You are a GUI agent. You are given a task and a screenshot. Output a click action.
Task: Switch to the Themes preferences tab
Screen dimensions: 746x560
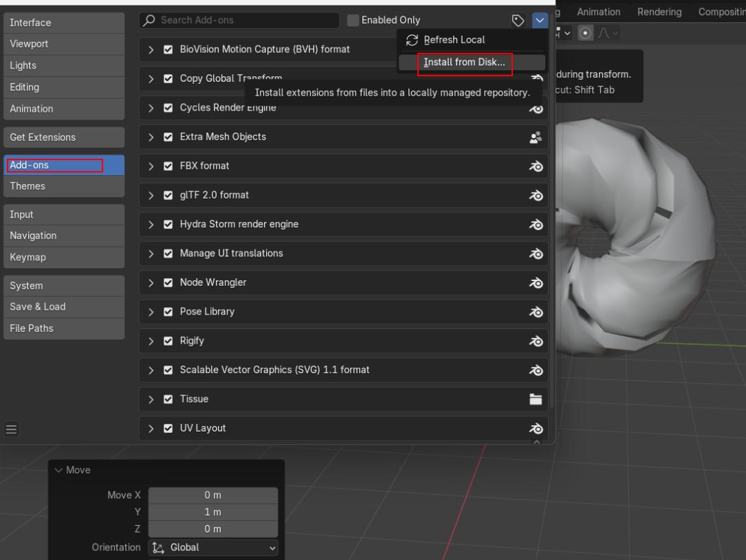click(64, 186)
